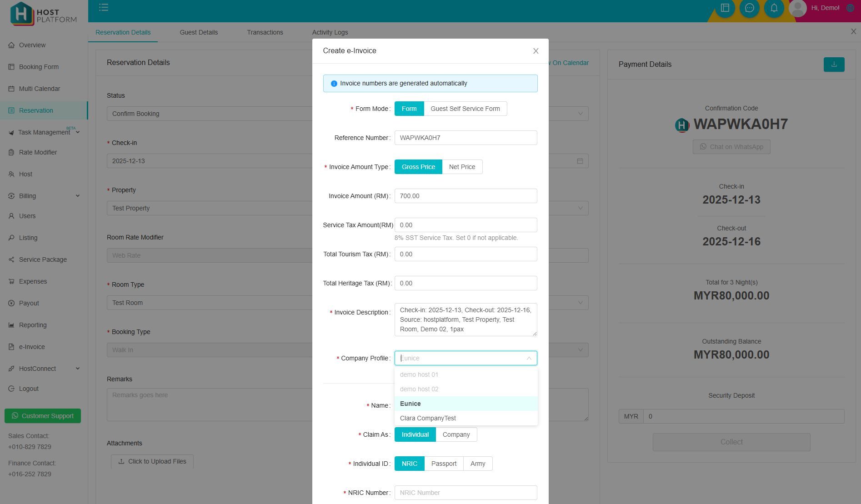Open the View On Calendar link
Viewport: 861px width, 504px height.
tap(569, 63)
